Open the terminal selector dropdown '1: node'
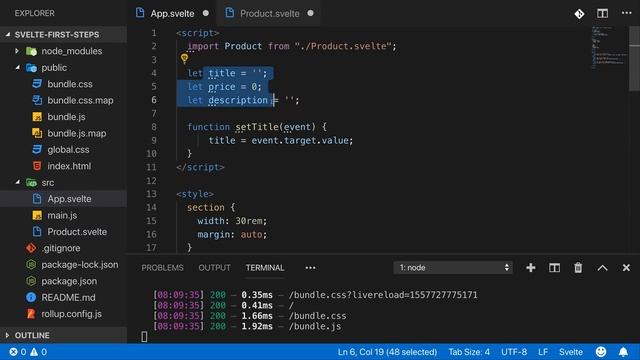The image size is (640, 360). [453, 268]
